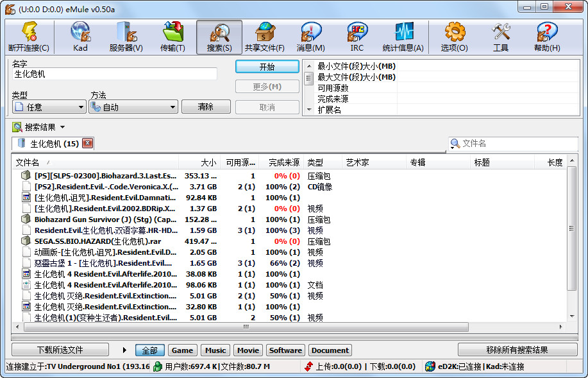
Task: Click the up arrow of search options list
Action: 309,66
